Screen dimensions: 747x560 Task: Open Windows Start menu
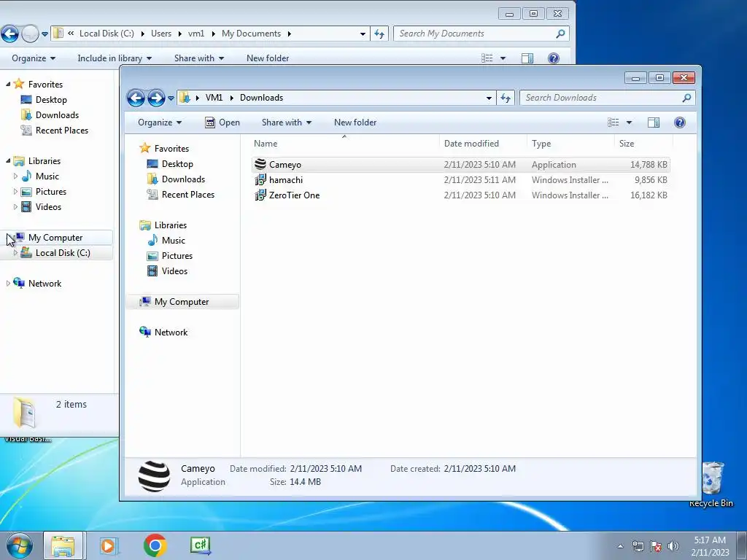pos(20,545)
